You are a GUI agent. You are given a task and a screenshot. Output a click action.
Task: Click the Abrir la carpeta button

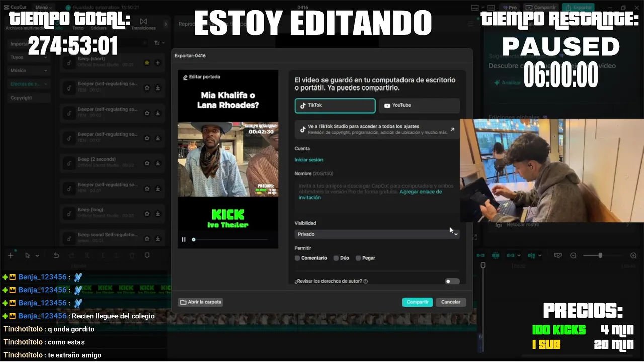tap(201, 302)
